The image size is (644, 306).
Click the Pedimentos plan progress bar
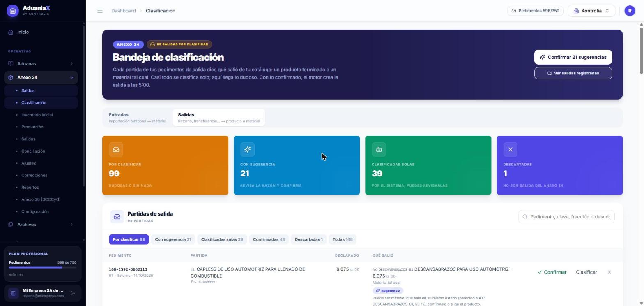(43, 267)
